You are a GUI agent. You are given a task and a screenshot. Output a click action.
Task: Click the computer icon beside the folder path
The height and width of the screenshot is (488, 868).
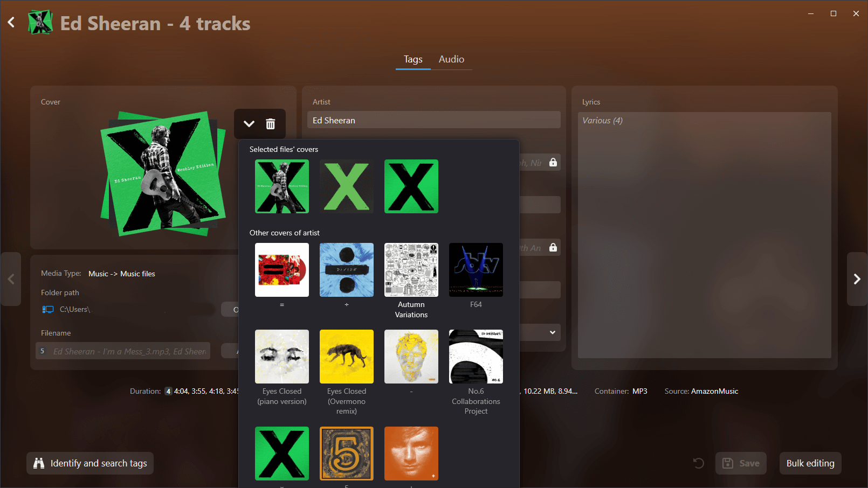pyautogui.click(x=47, y=309)
